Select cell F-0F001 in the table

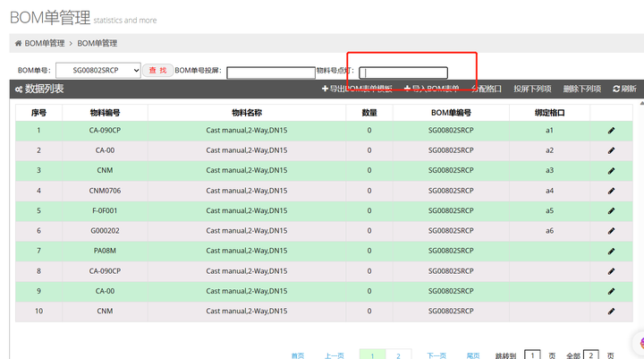click(x=106, y=211)
